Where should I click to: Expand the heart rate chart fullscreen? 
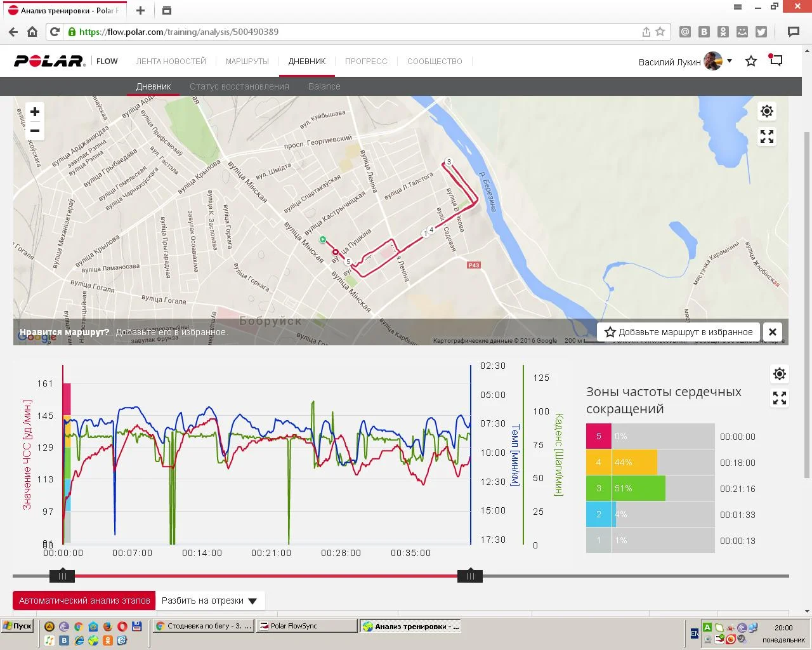779,398
